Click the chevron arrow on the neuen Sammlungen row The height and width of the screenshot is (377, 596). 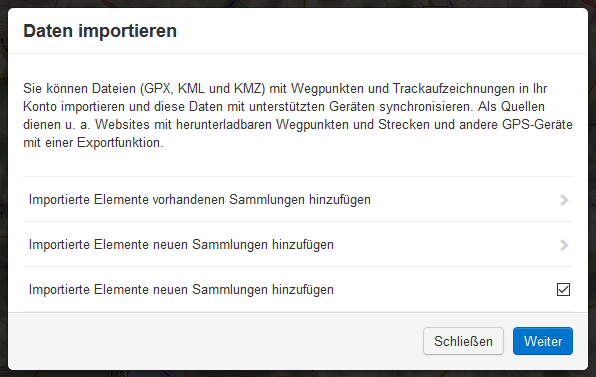click(564, 245)
